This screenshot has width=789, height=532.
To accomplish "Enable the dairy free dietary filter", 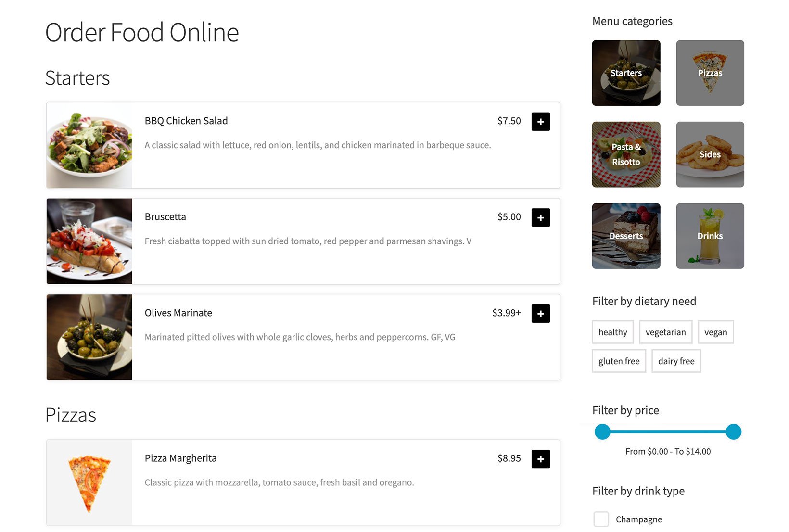I will pyautogui.click(x=676, y=361).
